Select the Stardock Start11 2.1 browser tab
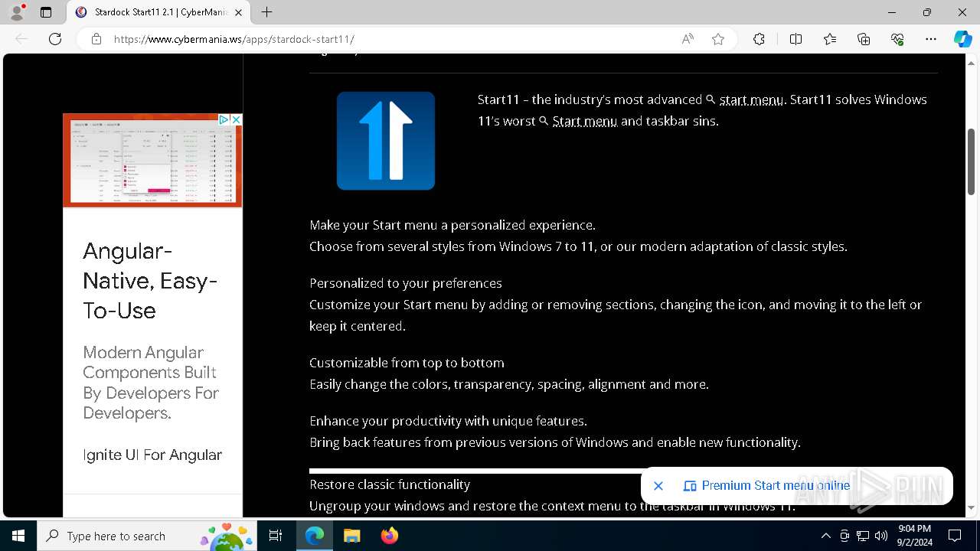 (x=159, y=12)
